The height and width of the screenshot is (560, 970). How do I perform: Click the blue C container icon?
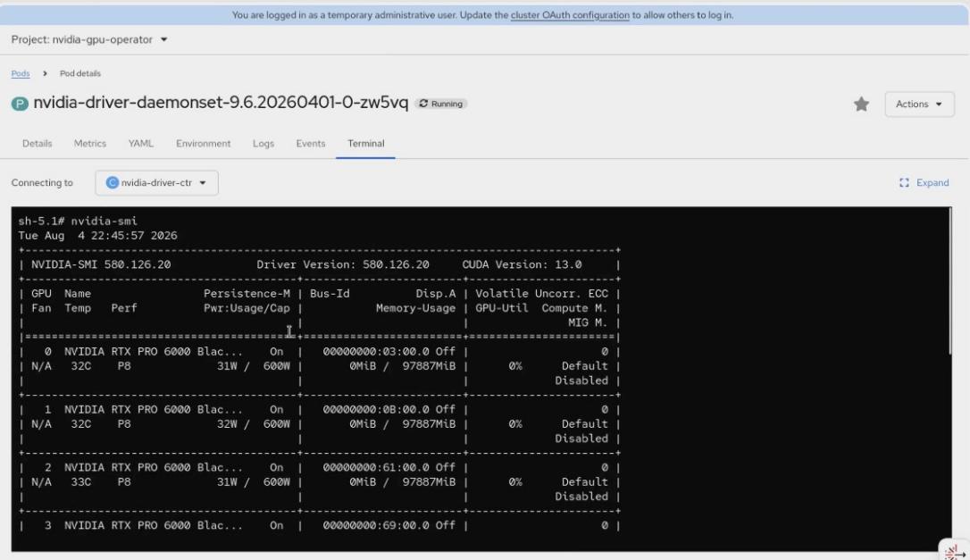pos(112,182)
